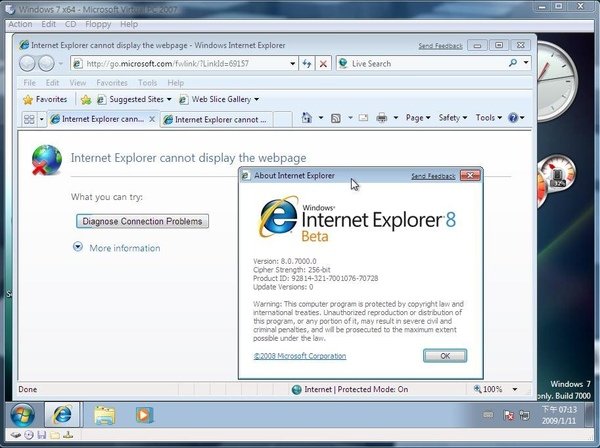Click the 100% zoom level button
Viewport: 600px width, 448px height.
coord(488,389)
